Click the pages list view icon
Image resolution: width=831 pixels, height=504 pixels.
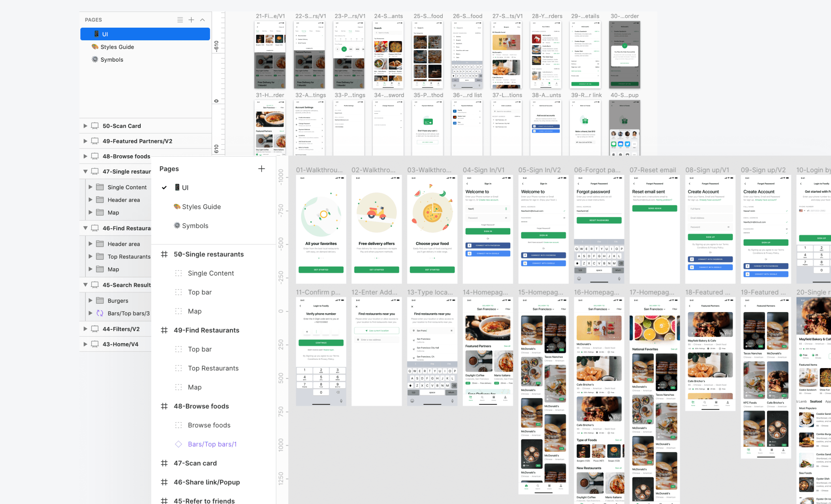180,20
